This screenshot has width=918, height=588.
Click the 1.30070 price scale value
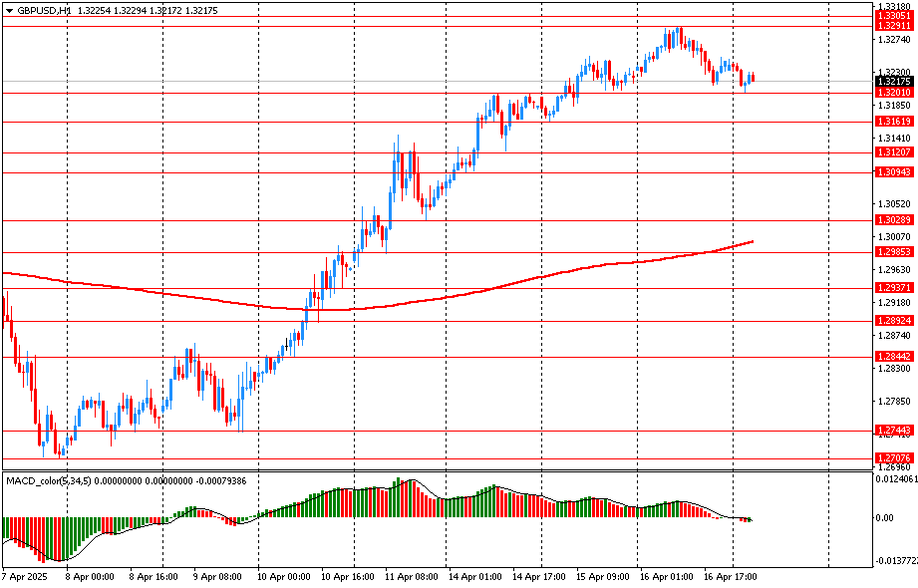pyautogui.click(x=895, y=237)
